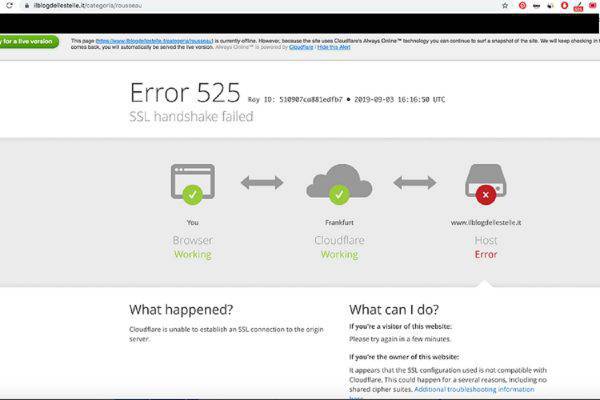The image size is (600, 400).
Task: Click the rightmost red extension icon in toolbar
Action: pos(593,5)
